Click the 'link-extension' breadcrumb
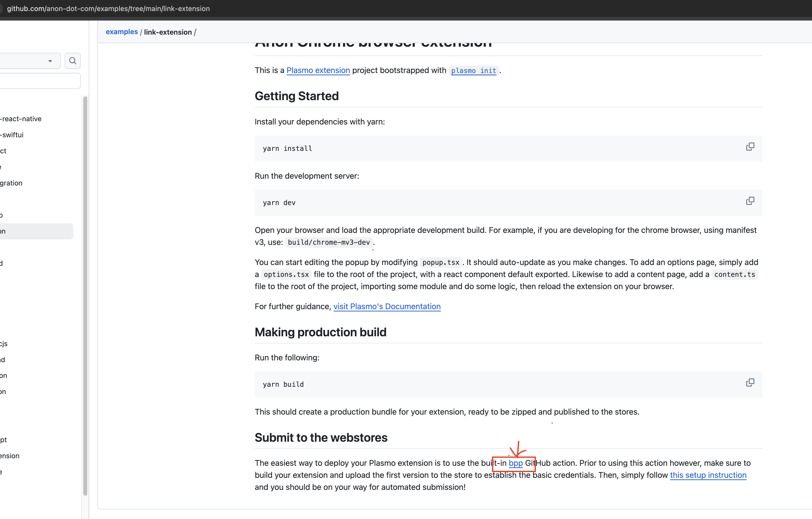The height and width of the screenshot is (519, 812). pos(168,32)
